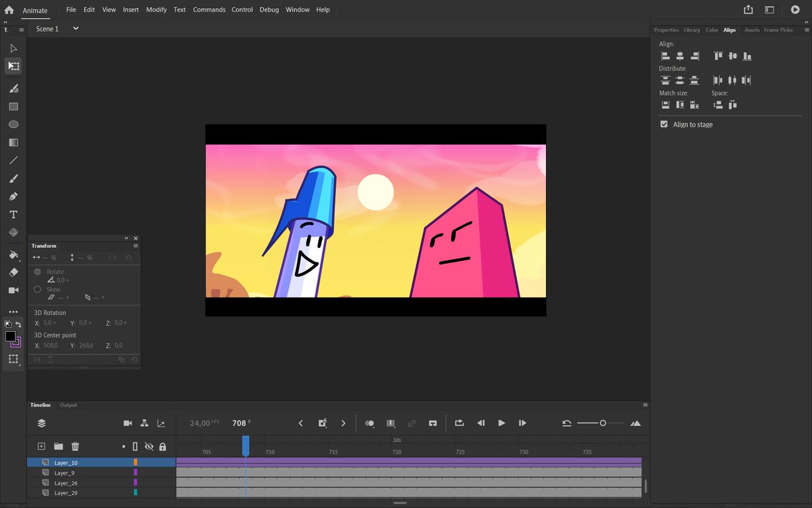
Task: Click Test Movie play button
Action: point(795,9)
